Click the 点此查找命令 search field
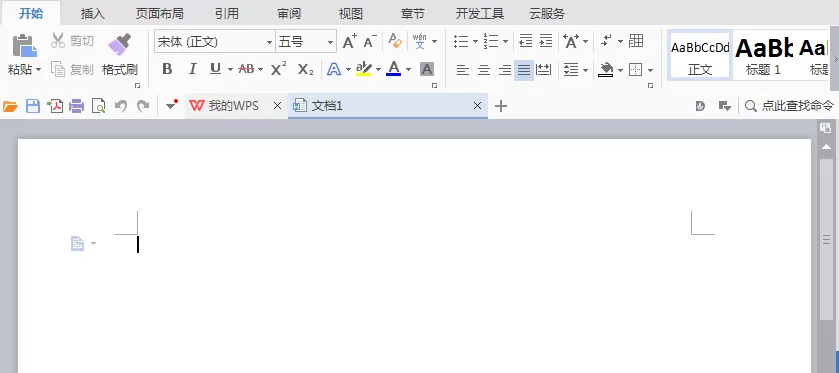 click(789, 106)
